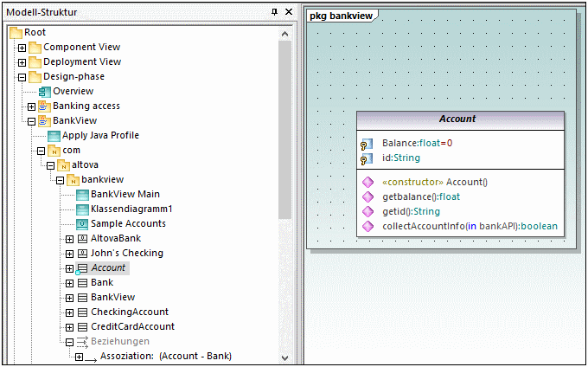Select the Account class title in diagram
The image size is (588, 367).
click(x=457, y=119)
